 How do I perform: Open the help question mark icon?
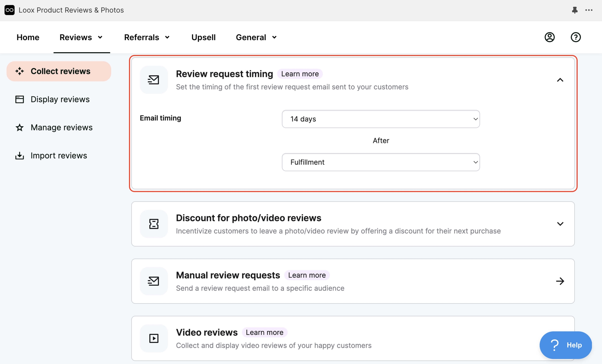[576, 37]
